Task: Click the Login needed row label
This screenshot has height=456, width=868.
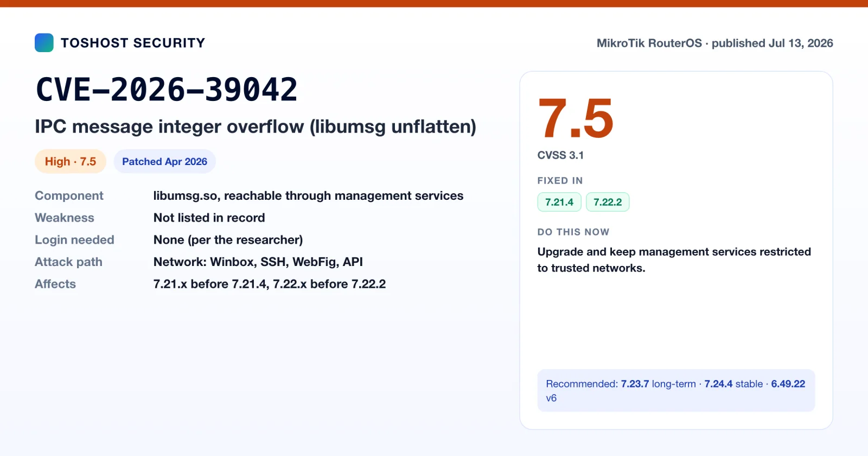Action: (x=74, y=240)
